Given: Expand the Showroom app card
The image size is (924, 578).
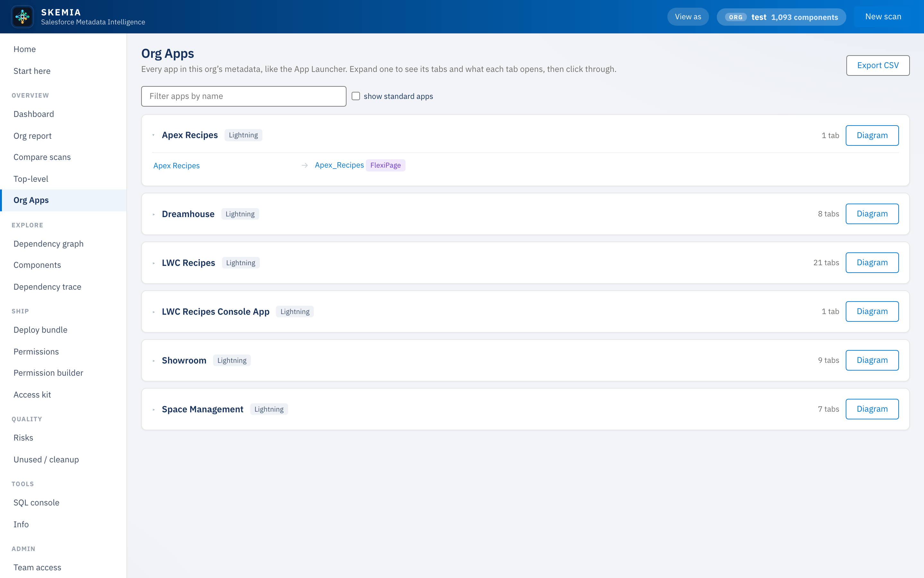Looking at the screenshot, I should 153,361.
